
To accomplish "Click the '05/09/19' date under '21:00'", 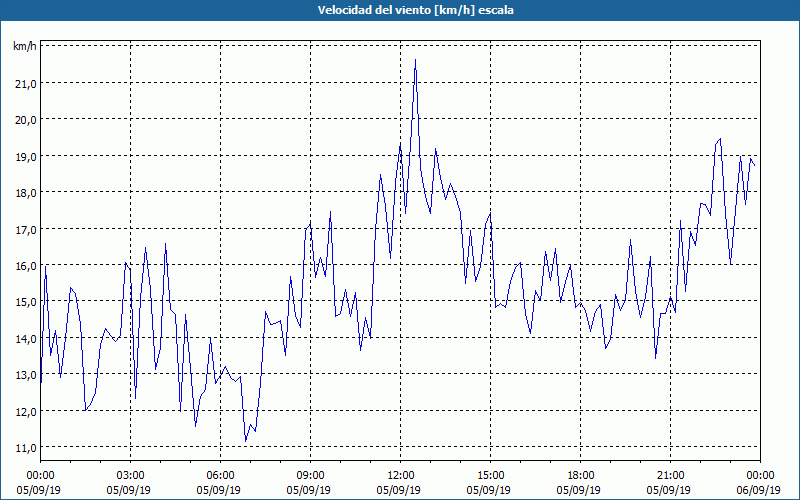I will click(668, 490).
